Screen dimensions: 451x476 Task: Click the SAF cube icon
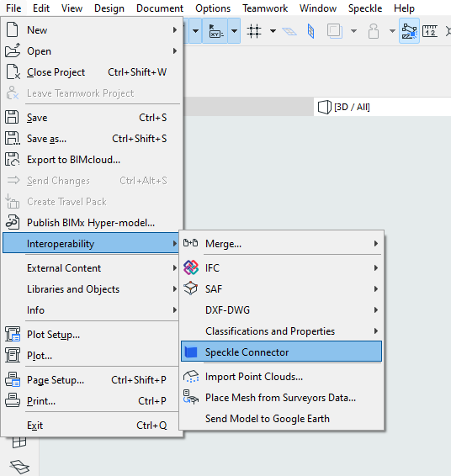point(191,288)
